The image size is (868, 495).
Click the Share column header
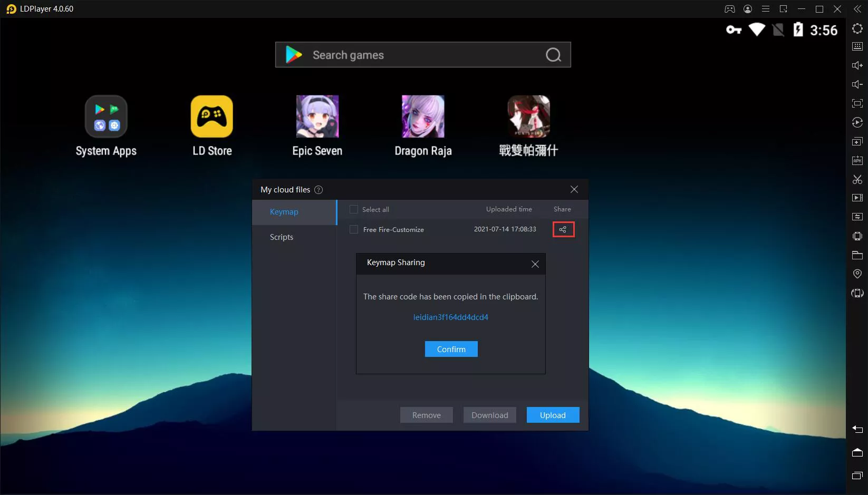(x=562, y=209)
